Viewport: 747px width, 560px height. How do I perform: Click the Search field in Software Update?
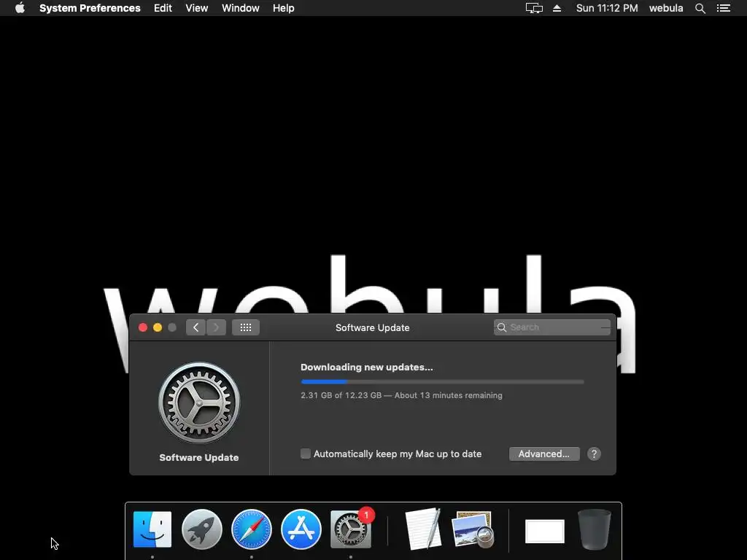pyautogui.click(x=552, y=327)
